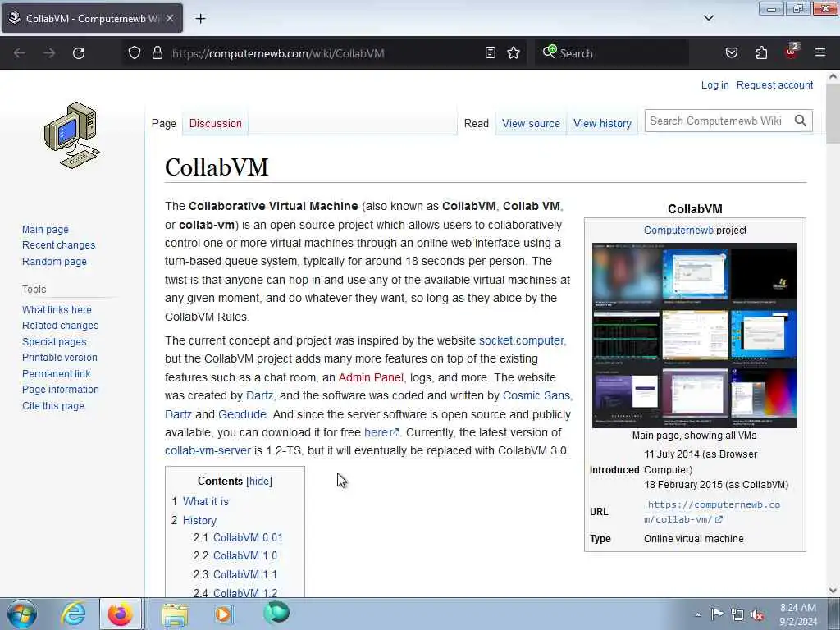Open the tracking protection shield icon
Viewport: 840px width, 630px height.
(135, 52)
